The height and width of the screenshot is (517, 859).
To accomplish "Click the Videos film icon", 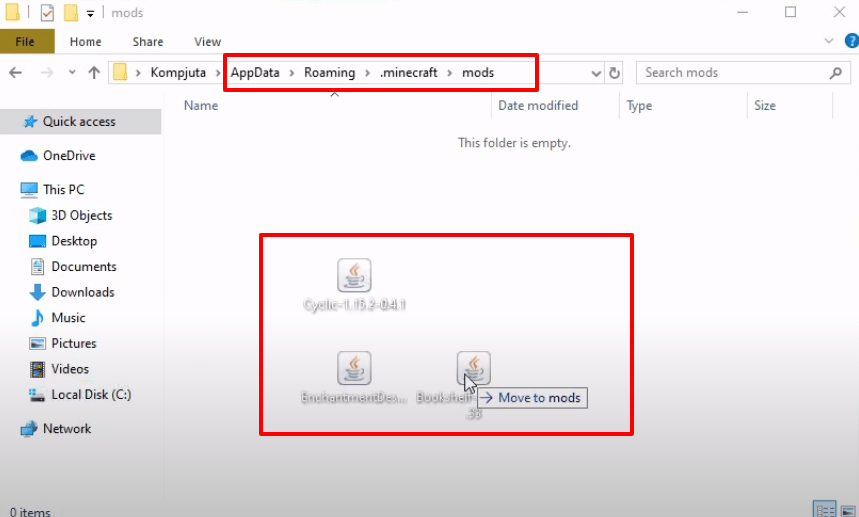I will point(37,369).
